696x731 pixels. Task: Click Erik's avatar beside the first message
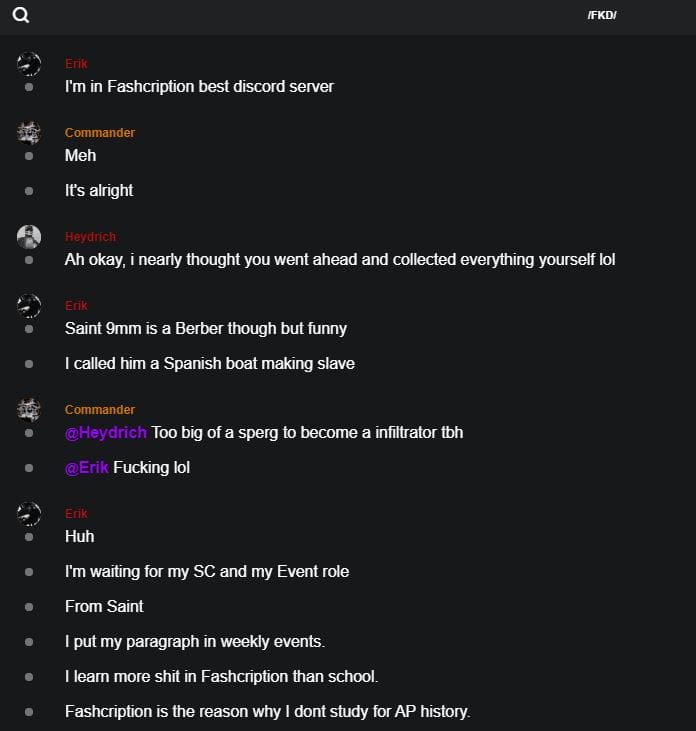[x=29, y=64]
